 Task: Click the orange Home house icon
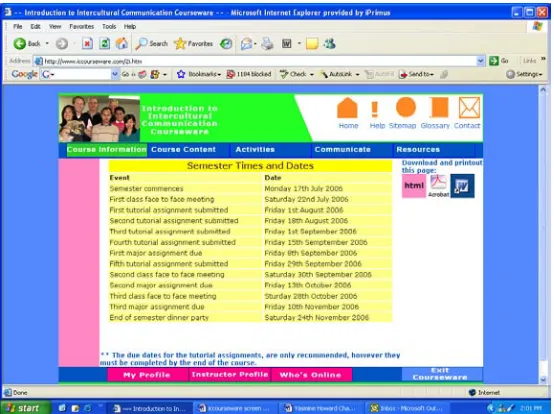coord(348,108)
